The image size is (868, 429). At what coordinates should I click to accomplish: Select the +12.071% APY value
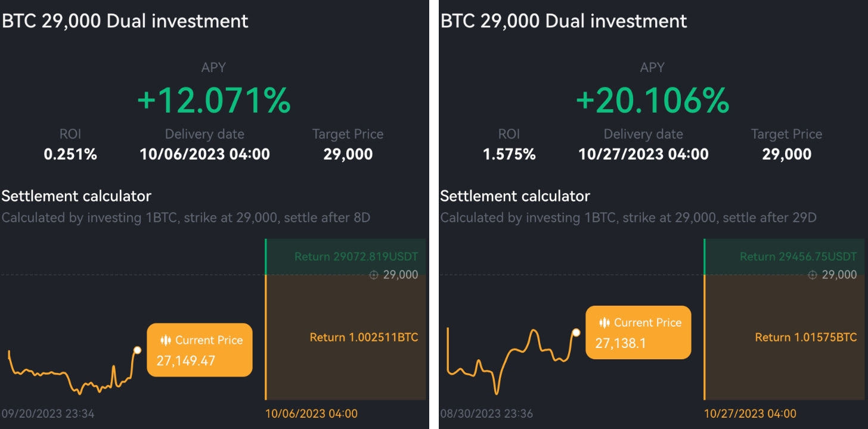click(214, 100)
